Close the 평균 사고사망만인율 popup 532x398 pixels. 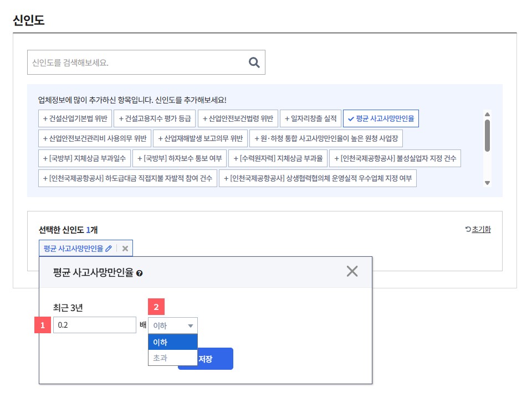[352, 271]
